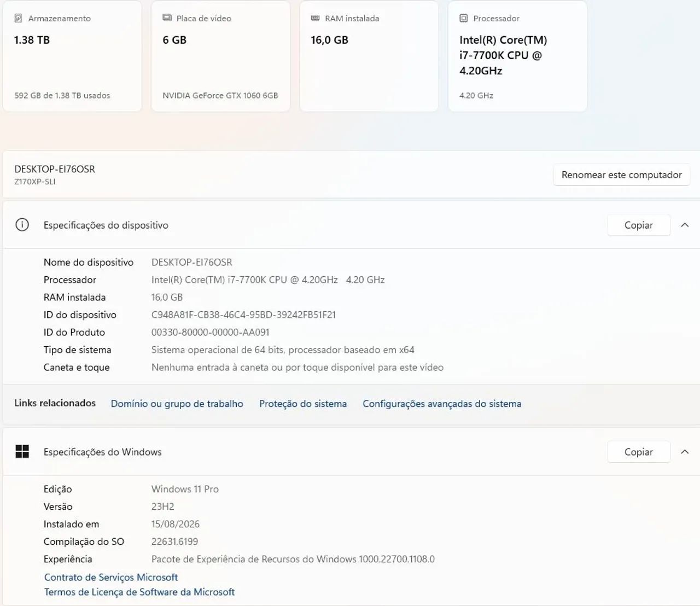700x606 pixels.
Task: Collapse the Especificações do dispositivo section chevron
Action: coord(685,225)
